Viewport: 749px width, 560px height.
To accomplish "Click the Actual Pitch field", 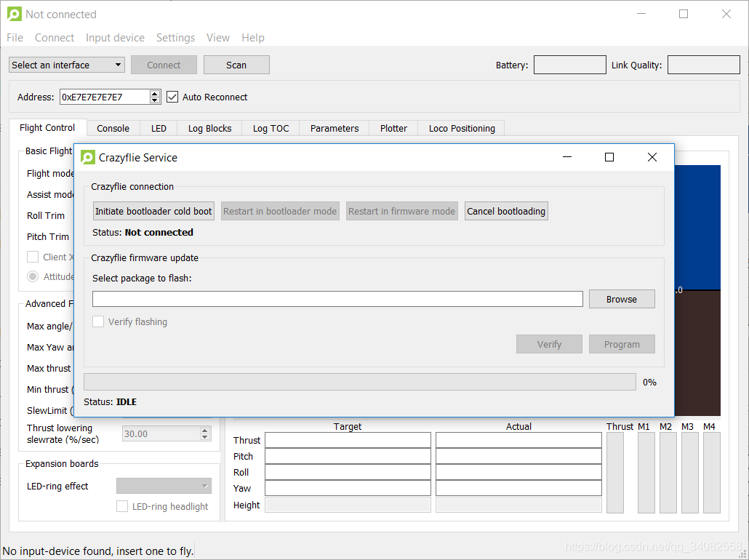I will [518, 456].
